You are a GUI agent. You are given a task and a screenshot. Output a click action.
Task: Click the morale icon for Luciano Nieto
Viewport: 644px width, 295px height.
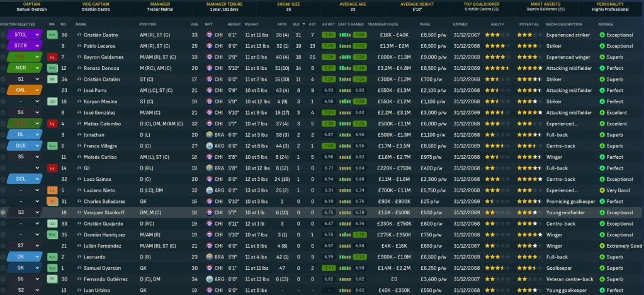pos(602,190)
